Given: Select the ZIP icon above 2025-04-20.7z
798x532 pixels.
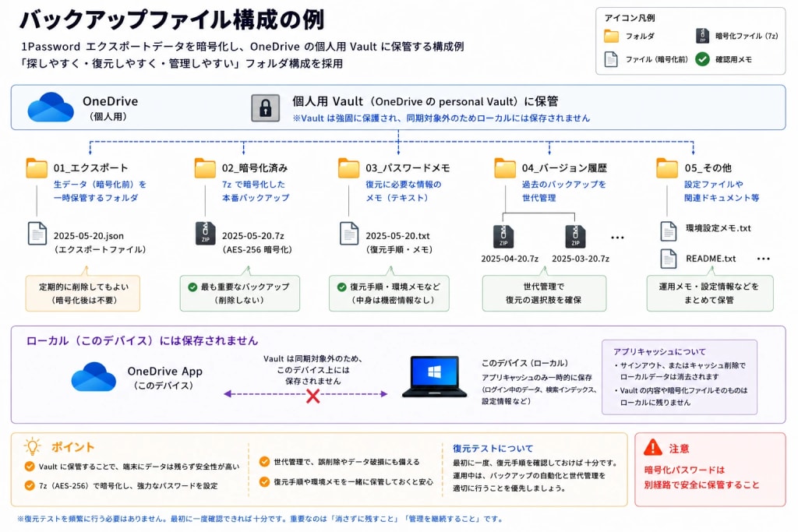Looking at the screenshot, I should [503, 237].
